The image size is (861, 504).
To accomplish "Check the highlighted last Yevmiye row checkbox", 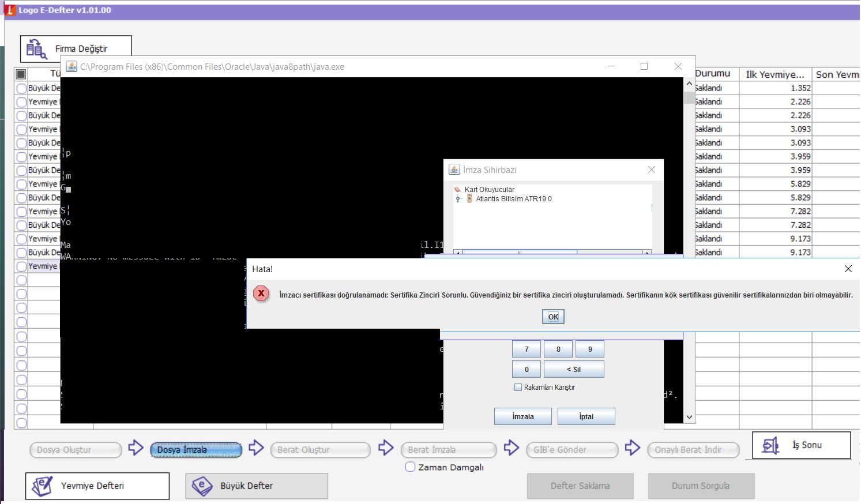I will pos(21,266).
